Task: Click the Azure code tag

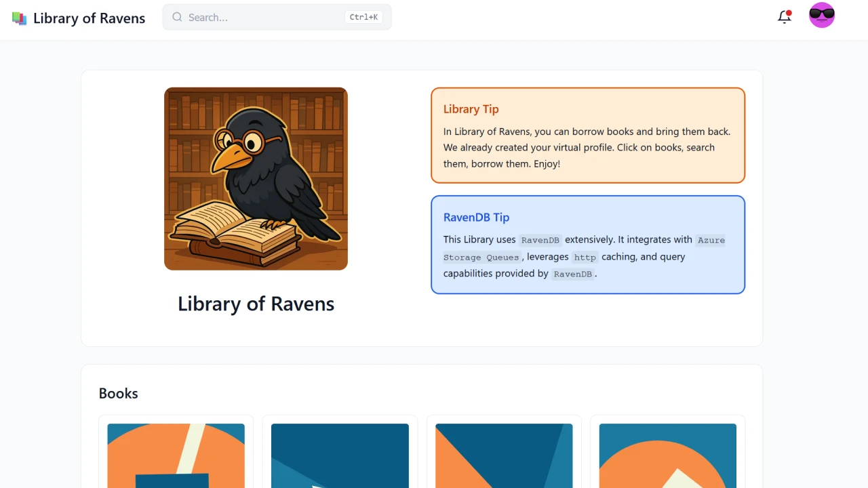Action: point(711,240)
